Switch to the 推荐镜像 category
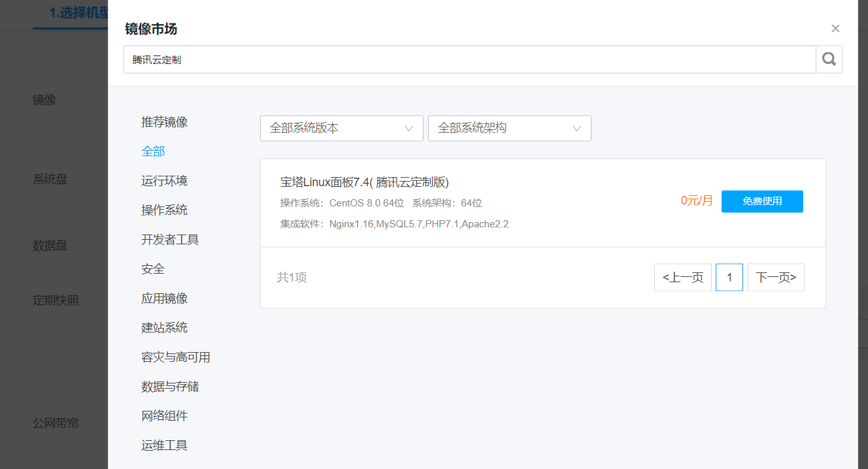Screen dimensions: 868x469 point(164,121)
